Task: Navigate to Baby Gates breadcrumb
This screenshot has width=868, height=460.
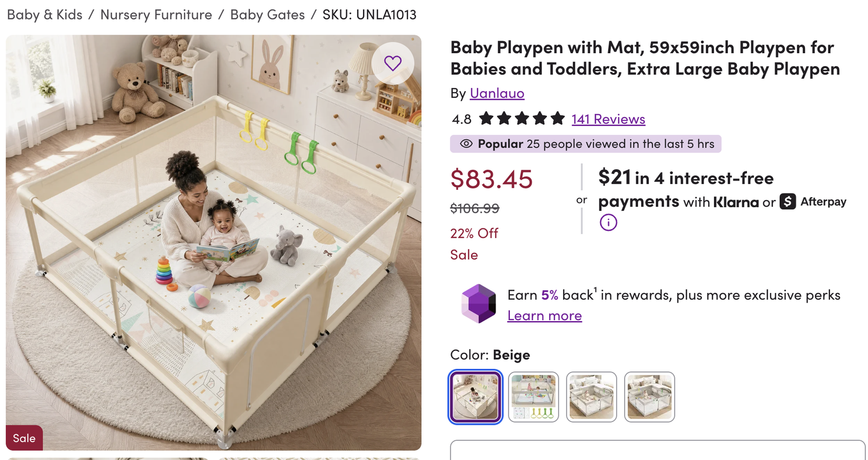Action: [267, 15]
